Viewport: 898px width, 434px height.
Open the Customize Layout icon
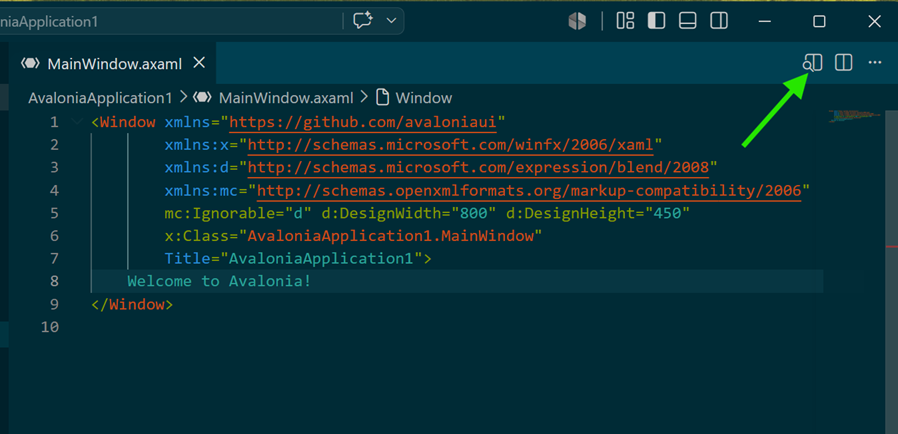coord(625,21)
